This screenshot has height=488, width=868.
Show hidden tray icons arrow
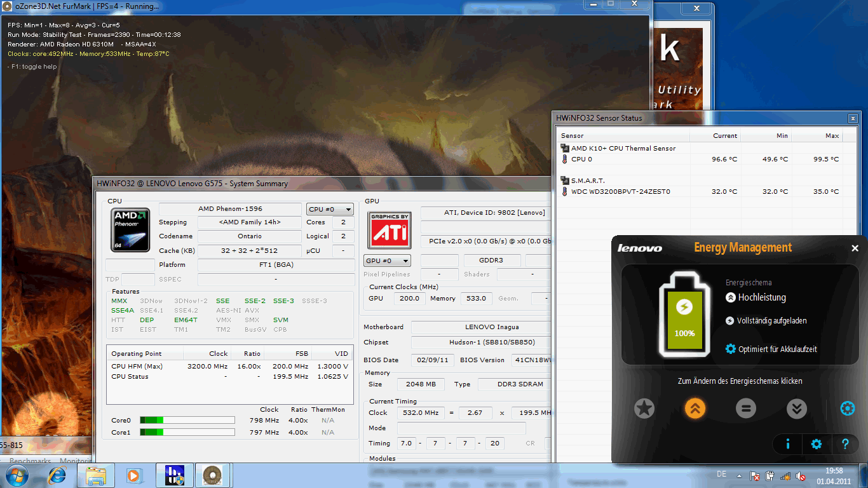coord(740,475)
